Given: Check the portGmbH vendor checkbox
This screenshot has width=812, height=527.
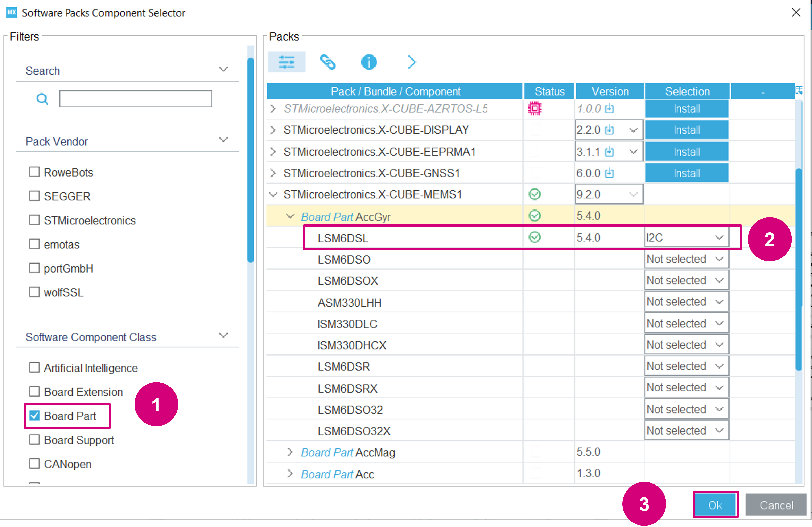Looking at the screenshot, I should 34,268.
